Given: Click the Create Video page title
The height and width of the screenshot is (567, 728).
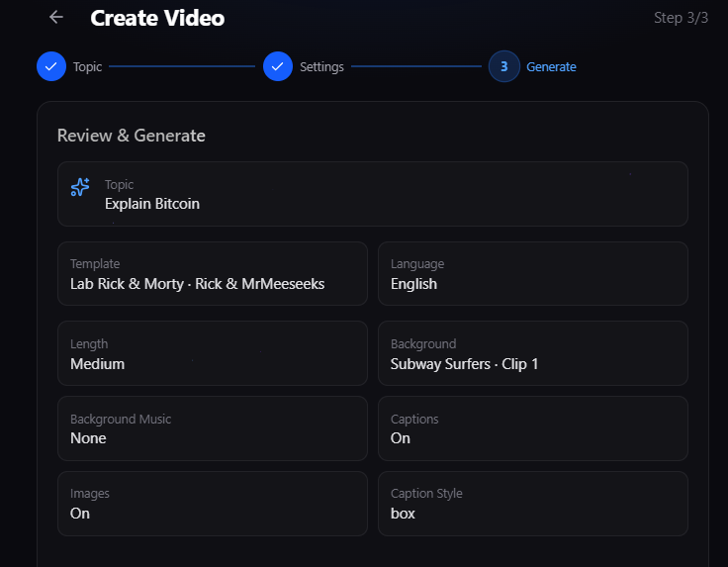Looking at the screenshot, I should tap(157, 18).
